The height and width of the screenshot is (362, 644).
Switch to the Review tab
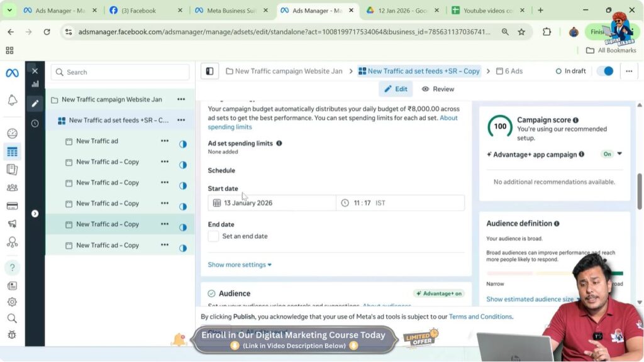(438, 89)
